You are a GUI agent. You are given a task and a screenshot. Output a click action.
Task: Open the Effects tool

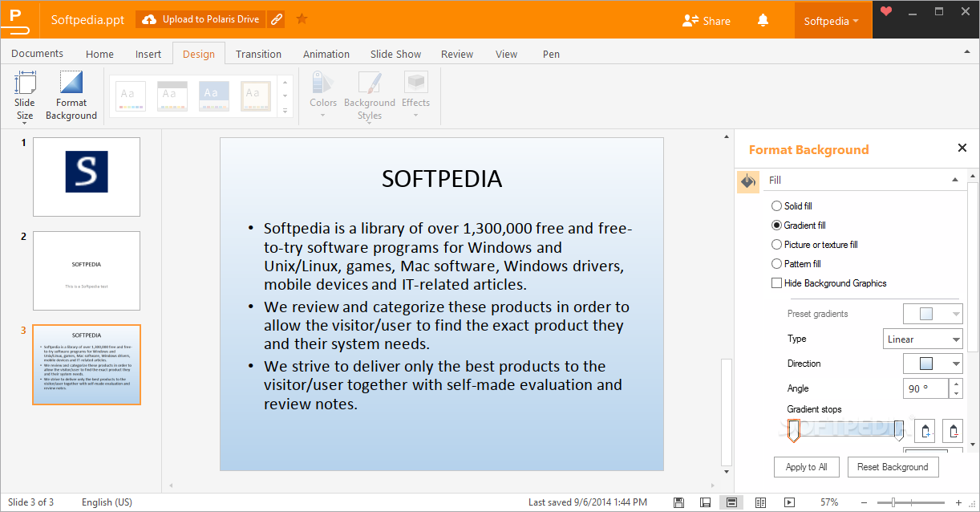415,94
